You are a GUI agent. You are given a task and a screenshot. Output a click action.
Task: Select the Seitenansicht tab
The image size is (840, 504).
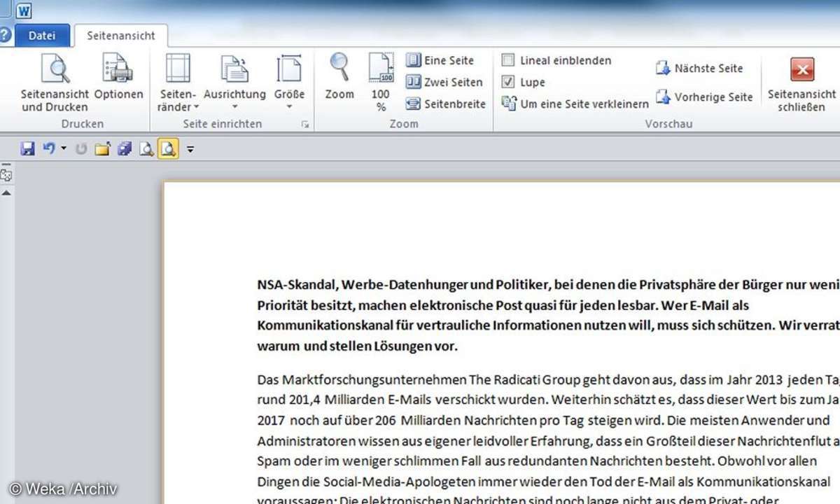click(x=121, y=35)
